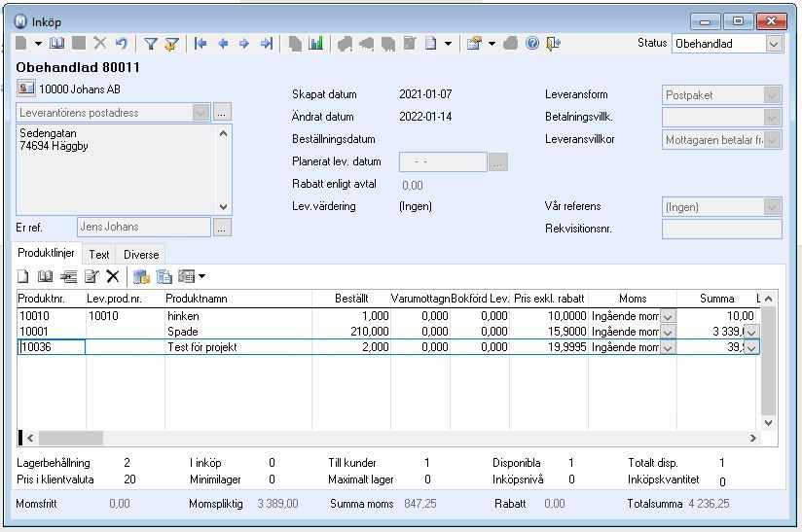Expand the Leveransform Postpaket dropdown
Image resolution: width=802 pixels, height=532 pixels.
[x=772, y=95]
